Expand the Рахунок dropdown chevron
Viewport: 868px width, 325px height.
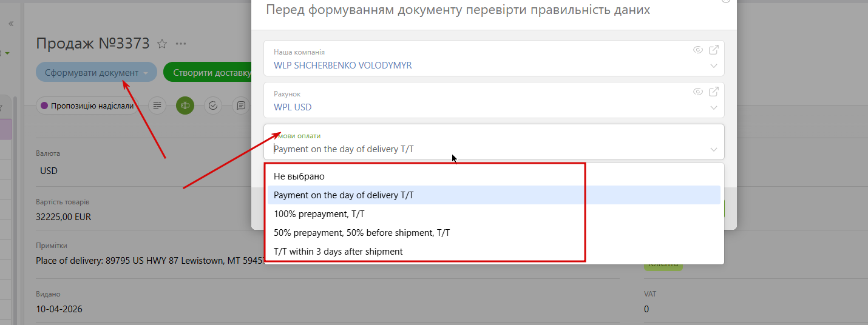tap(713, 107)
